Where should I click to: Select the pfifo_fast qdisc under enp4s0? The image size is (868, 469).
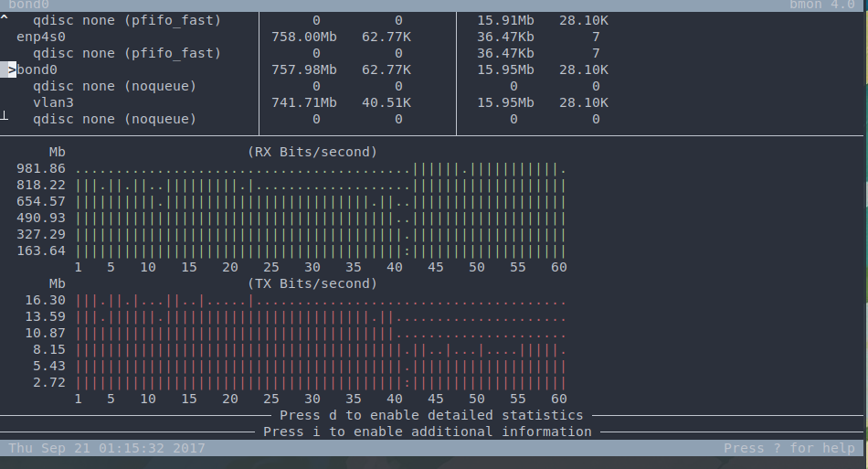[127, 53]
